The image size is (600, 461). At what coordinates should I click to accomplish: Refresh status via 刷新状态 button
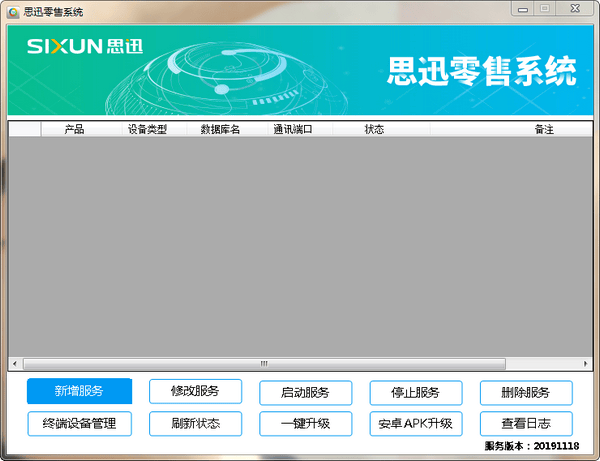(195, 423)
